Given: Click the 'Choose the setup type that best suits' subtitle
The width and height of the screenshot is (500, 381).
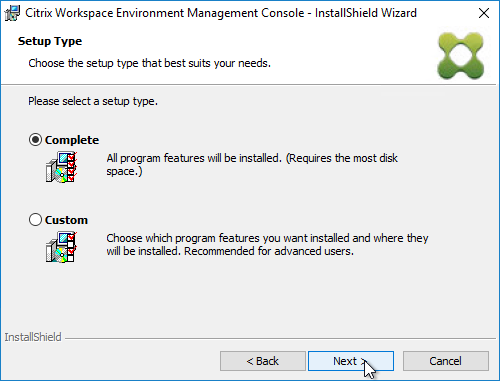Looking at the screenshot, I should click(150, 63).
